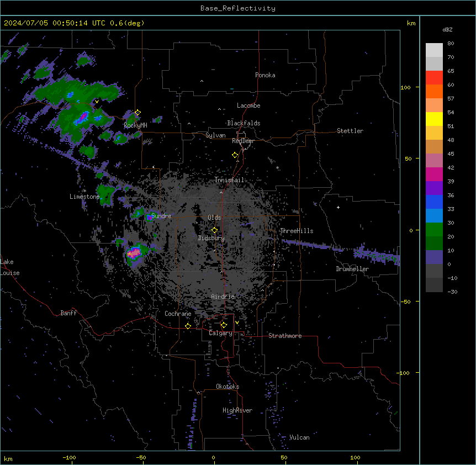
Task: Click the Cochrane label
Action: [178, 314]
